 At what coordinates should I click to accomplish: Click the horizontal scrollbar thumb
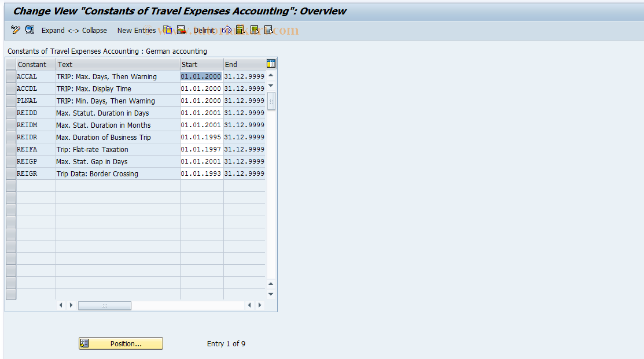[x=105, y=305]
